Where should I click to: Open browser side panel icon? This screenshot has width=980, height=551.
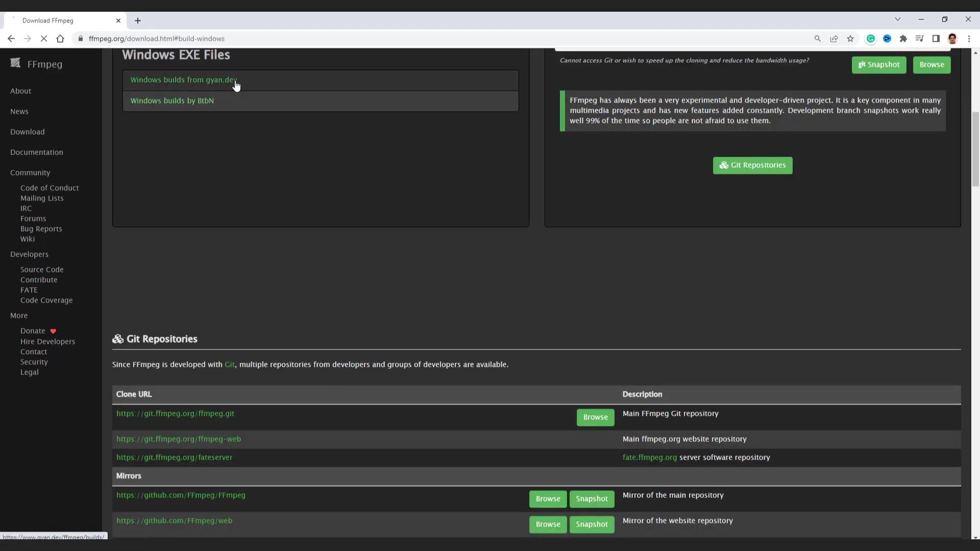point(936,39)
